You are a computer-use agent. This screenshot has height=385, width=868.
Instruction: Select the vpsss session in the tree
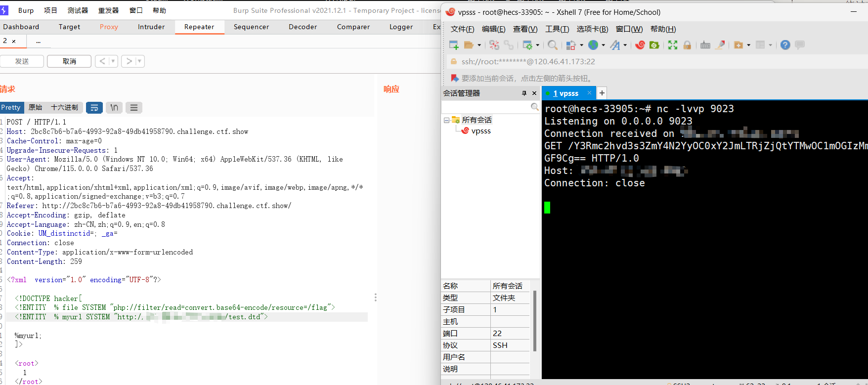pyautogui.click(x=476, y=131)
